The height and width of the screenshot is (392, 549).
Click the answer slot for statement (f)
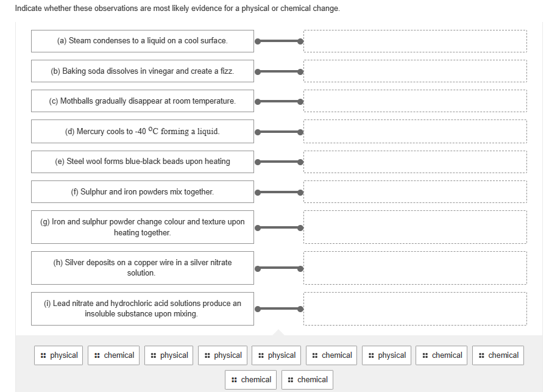click(415, 191)
